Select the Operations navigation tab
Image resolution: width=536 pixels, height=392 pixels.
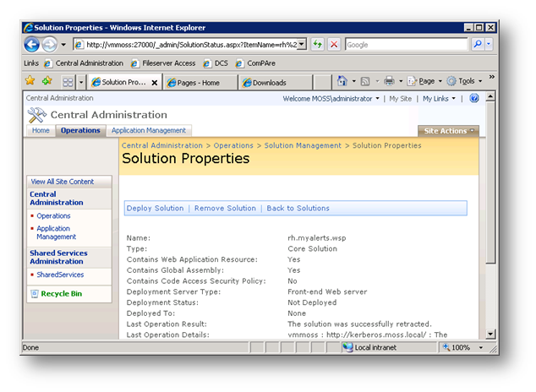(80, 130)
